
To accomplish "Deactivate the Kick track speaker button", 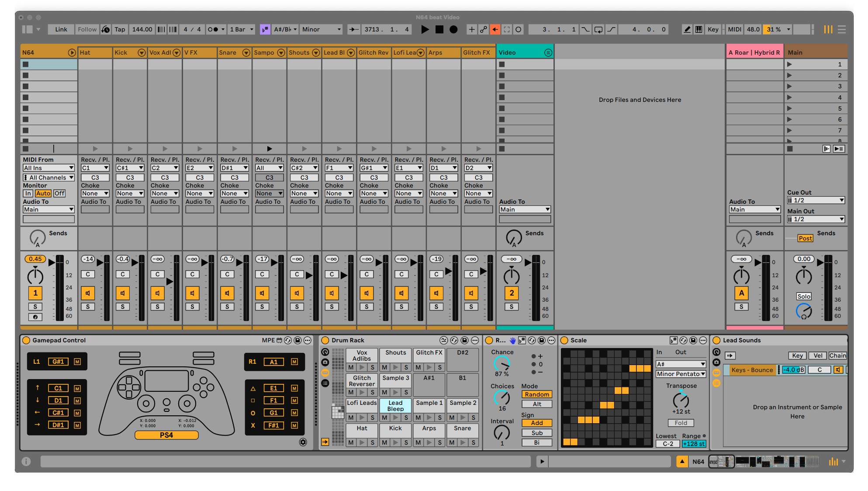I will (122, 293).
